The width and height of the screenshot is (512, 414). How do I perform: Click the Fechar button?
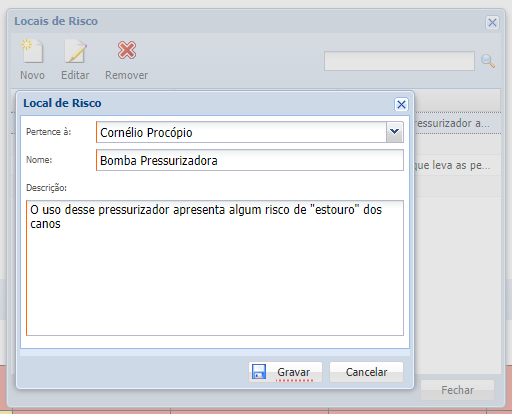(x=457, y=390)
